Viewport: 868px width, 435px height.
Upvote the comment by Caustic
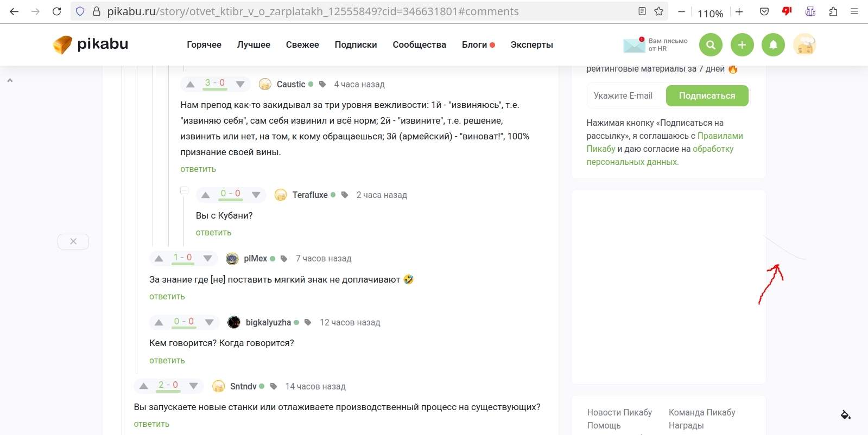click(x=190, y=85)
